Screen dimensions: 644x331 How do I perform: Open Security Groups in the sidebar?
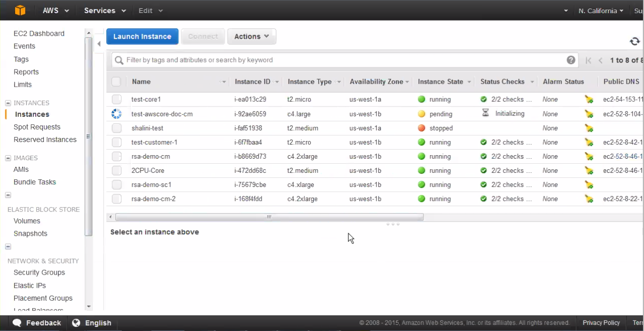[x=39, y=273]
